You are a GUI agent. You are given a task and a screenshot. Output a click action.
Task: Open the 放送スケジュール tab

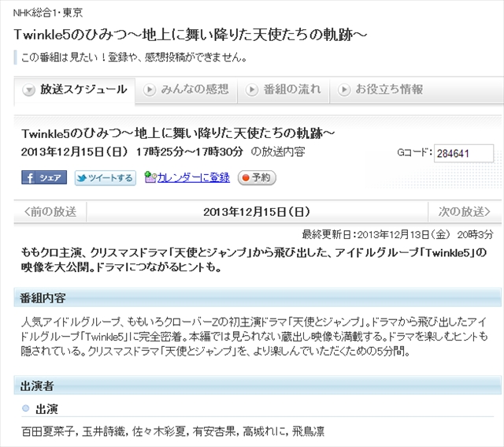click(74, 91)
